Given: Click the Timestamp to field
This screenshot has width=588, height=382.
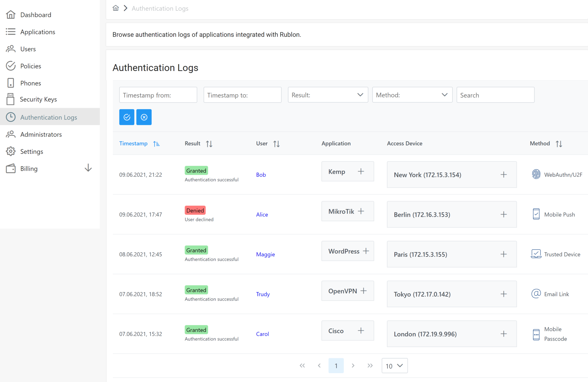Looking at the screenshot, I should coord(242,95).
